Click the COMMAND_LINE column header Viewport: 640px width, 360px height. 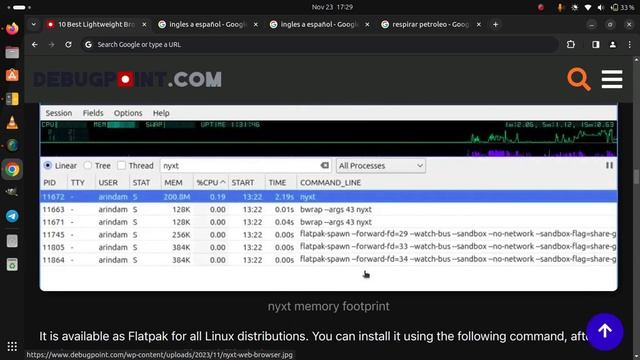[x=331, y=182]
